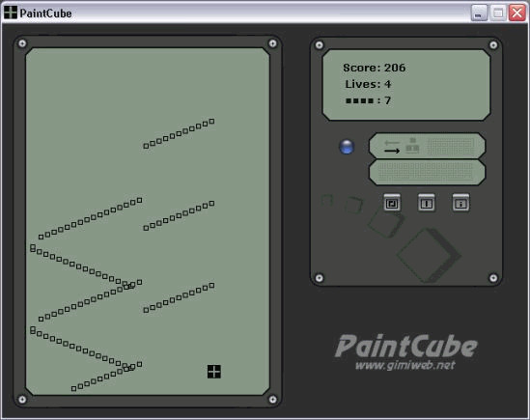Click the middle button with the vertical bar icon
The width and height of the screenshot is (530, 420).
pyautogui.click(x=427, y=203)
